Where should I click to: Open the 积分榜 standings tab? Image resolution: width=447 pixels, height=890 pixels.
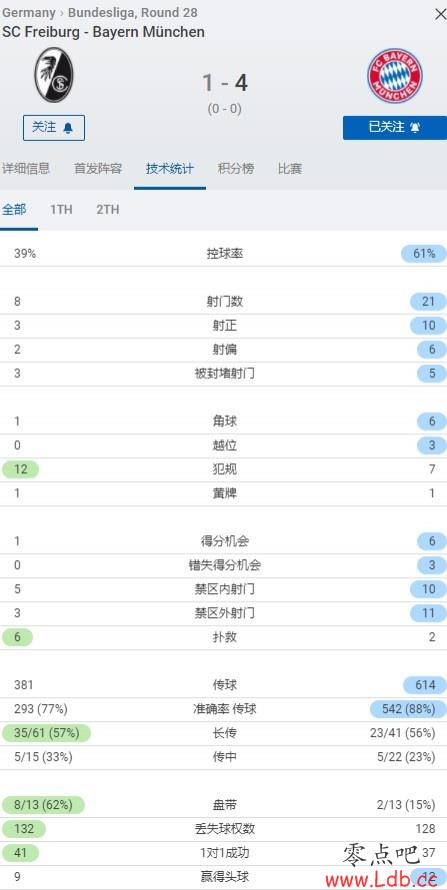click(x=236, y=169)
